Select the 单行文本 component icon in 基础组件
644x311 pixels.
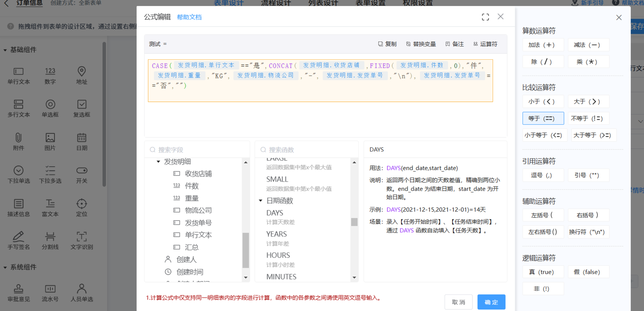(19, 71)
